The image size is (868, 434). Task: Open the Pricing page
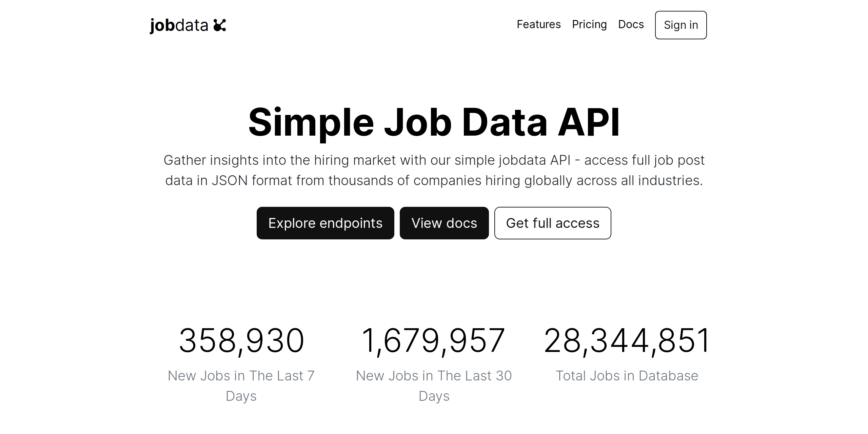590,24
